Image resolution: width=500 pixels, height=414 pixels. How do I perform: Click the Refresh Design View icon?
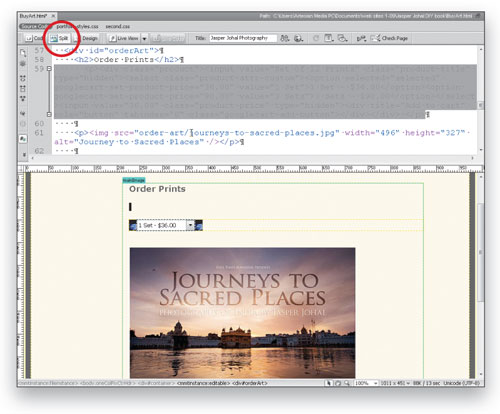point(315,38)
